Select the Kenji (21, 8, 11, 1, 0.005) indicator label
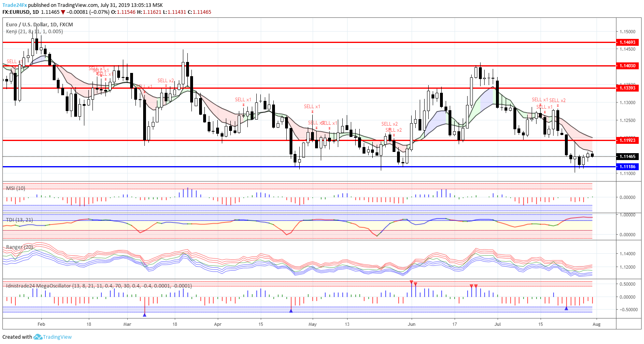 (34, 31)
